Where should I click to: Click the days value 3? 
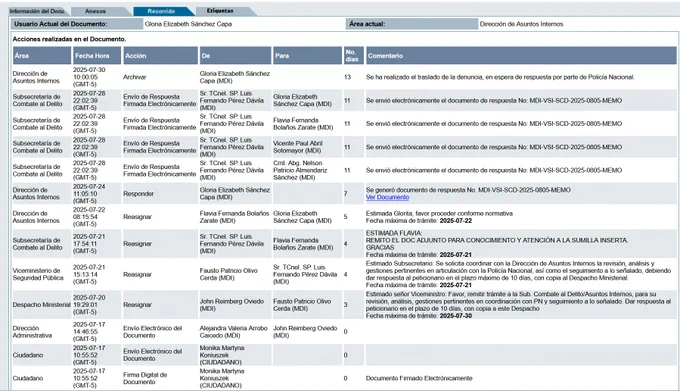coord(346,305)
